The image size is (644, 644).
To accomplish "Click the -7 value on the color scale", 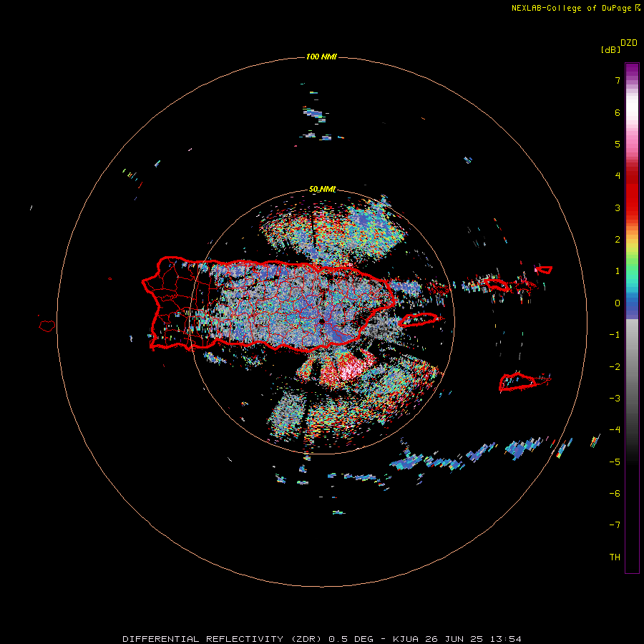I will [615, 525].
